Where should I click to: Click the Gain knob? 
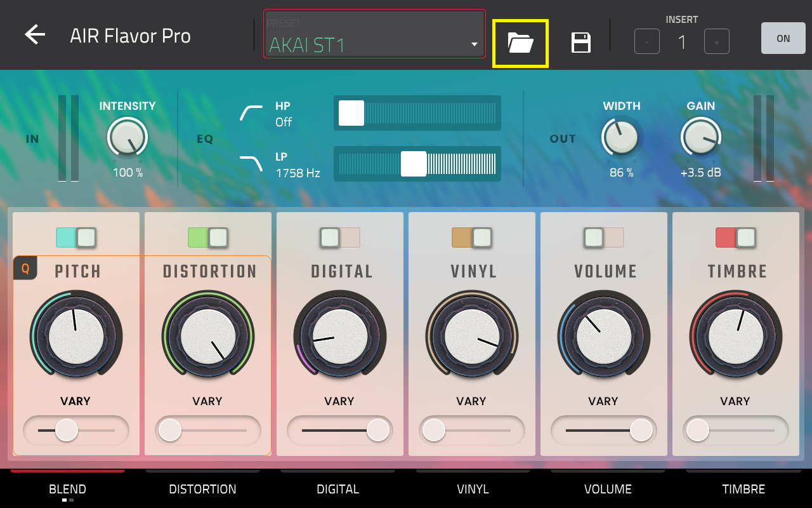click(x=701, y=137)
